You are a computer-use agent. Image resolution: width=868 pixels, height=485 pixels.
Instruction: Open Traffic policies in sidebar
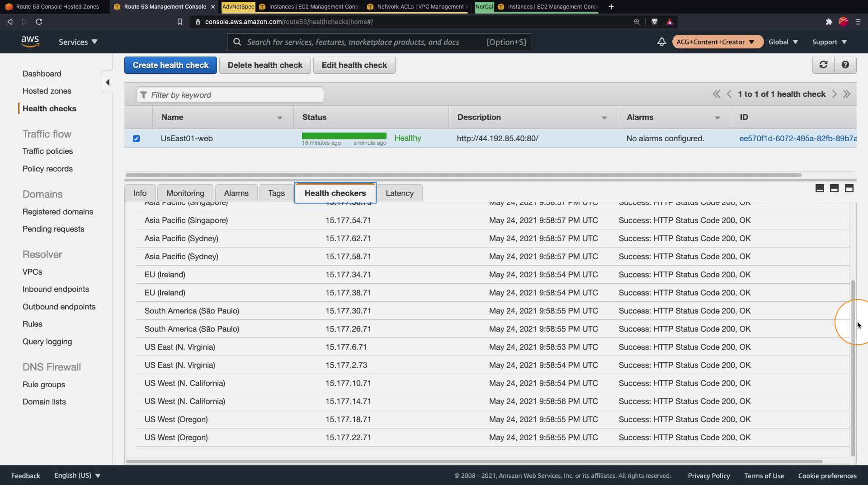(x=47, y=151)
